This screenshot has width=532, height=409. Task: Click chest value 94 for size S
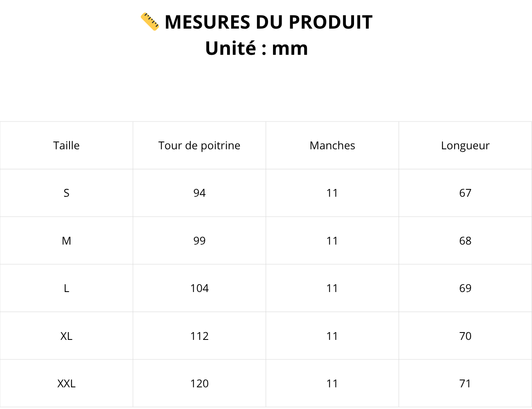point(199,193)
